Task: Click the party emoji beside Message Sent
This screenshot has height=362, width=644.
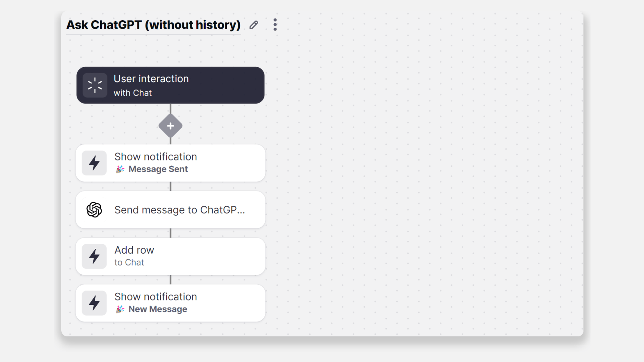Action: tap(120, 169)
